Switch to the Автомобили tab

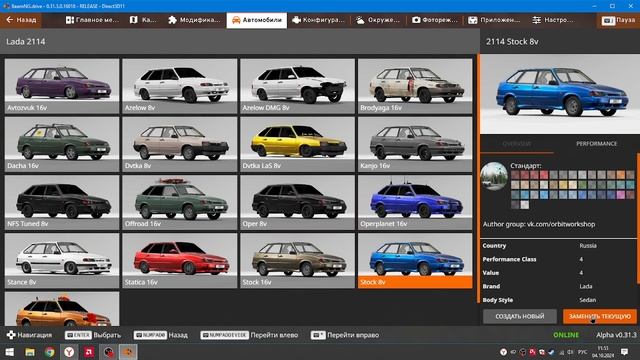(x=257, y=20)
